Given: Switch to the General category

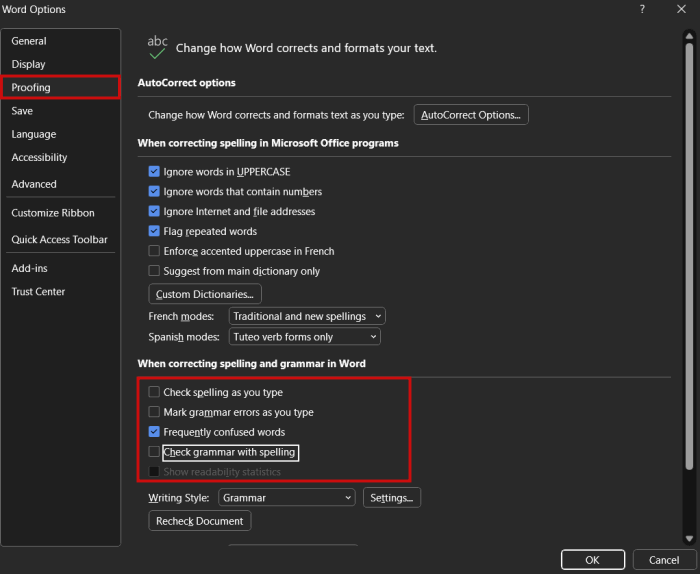Looking at the screenshot, I should pyautogui.click(x=29, y=41).
